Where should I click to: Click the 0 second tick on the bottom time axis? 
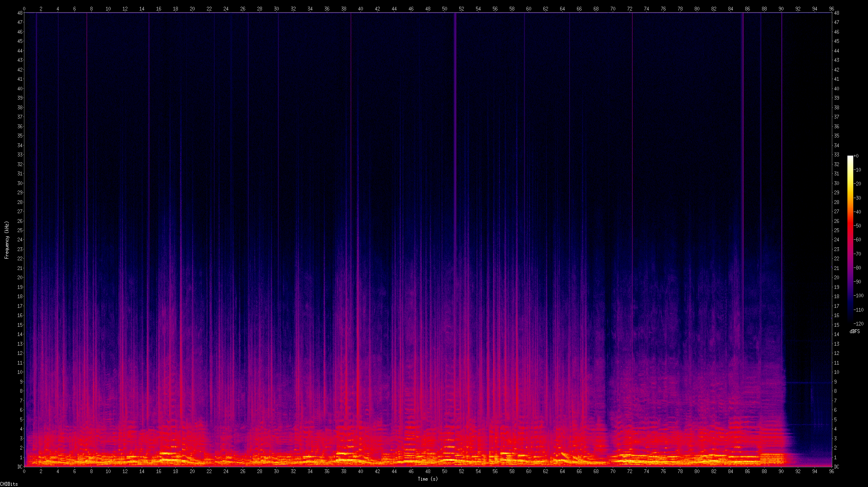24,471
